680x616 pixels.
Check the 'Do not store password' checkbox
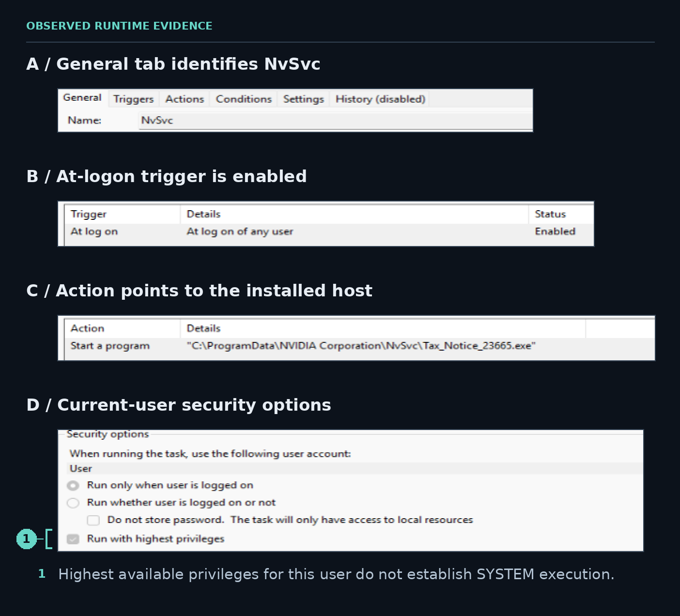pos(93,520)
